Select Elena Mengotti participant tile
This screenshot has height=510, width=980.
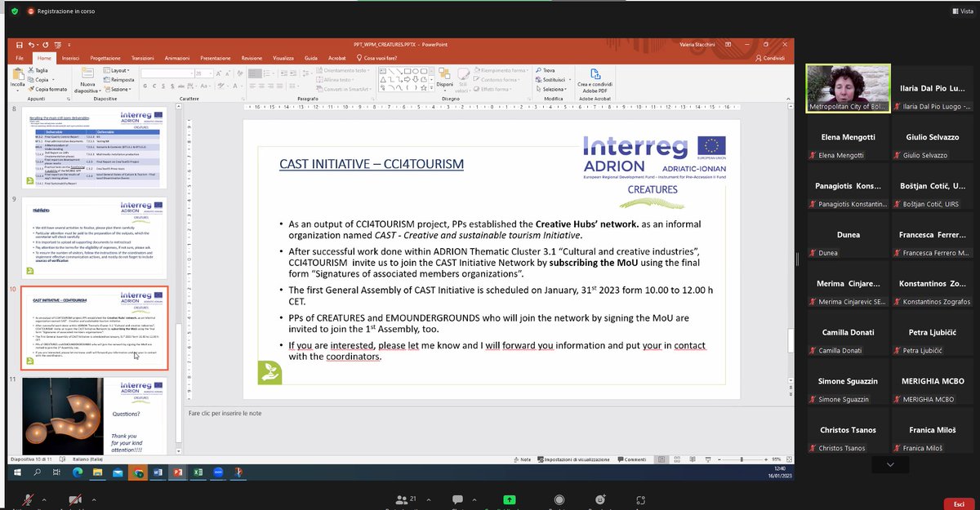coord(847,138)
